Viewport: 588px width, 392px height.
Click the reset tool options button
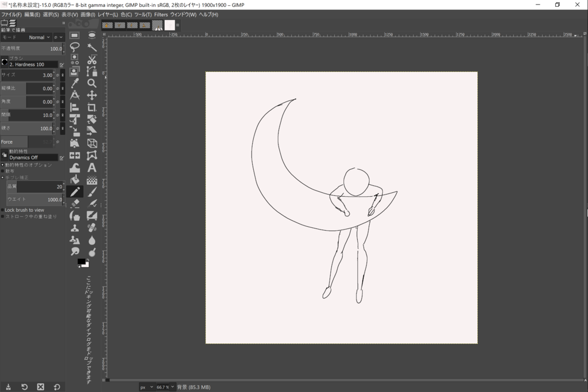pyautogui.click(x=57, y=387)
